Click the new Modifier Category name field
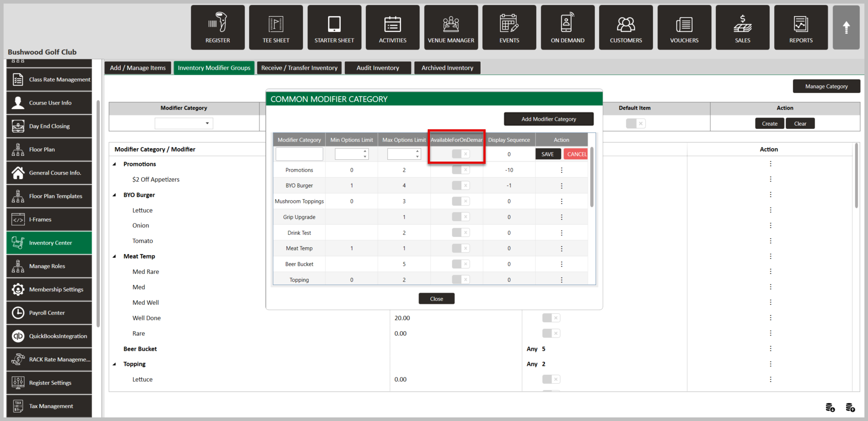Viewport: 868px width, 421px height. coord(299,154)
